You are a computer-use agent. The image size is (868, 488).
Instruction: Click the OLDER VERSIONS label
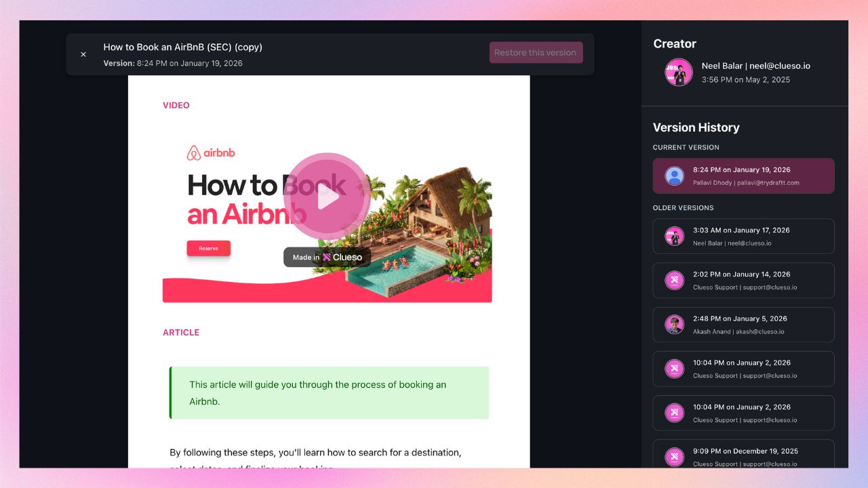[683, 207]
